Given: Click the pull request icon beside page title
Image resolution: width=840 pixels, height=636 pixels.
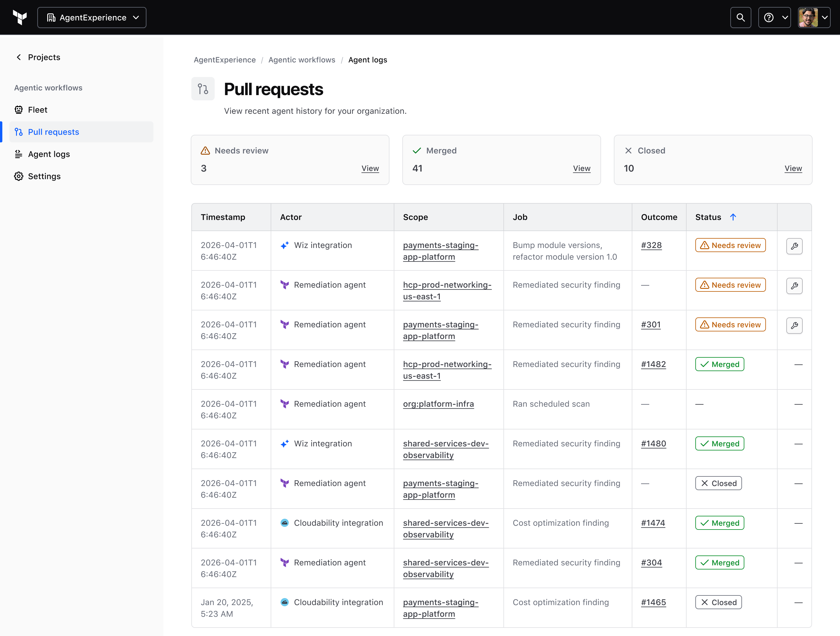Looking at the screenshot, I should [203, 89].
